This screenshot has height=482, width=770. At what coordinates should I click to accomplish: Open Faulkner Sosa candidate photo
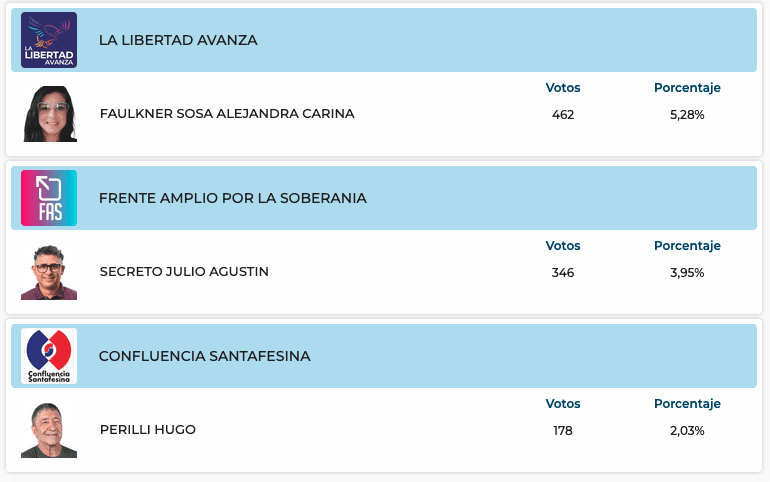pyautogui.click(x=49, y=114)
